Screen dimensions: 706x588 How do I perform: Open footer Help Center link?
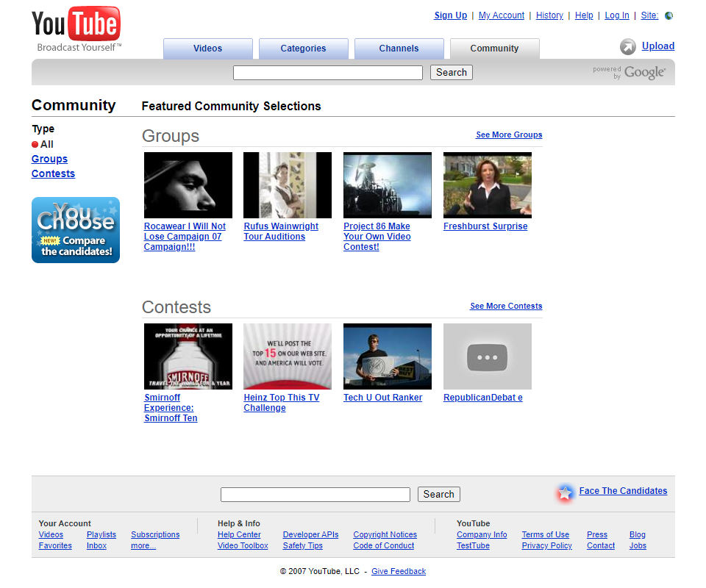[239, 534]
